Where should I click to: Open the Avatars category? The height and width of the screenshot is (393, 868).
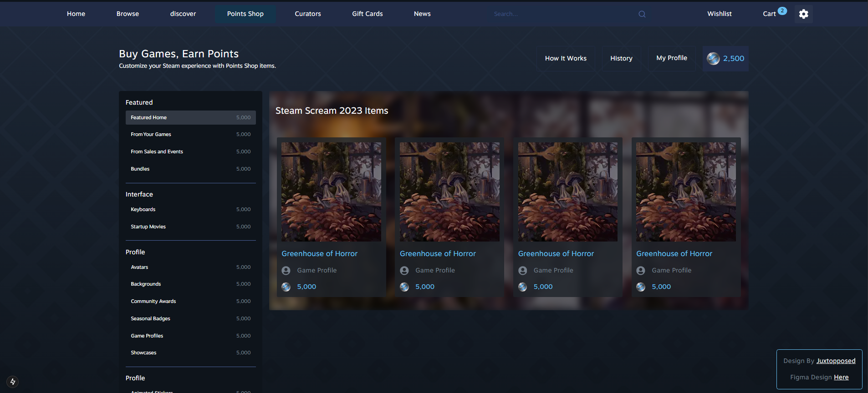[x=190, y=267]
